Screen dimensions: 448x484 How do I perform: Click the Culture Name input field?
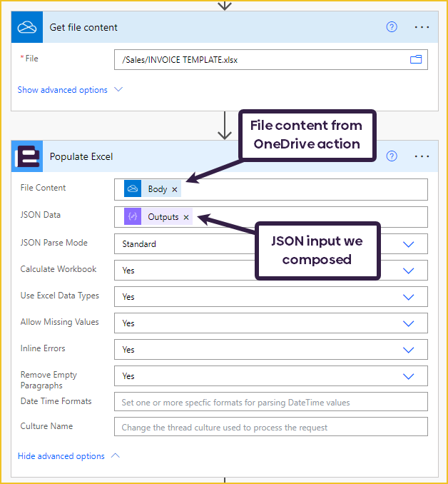point(270,427)
